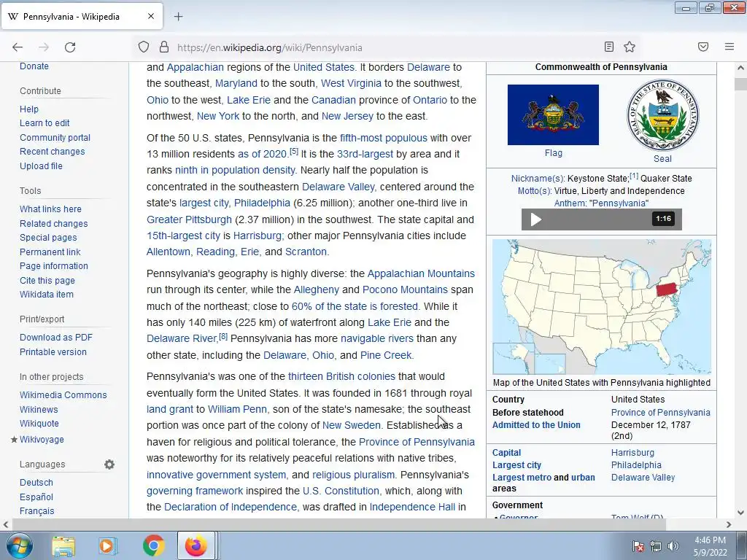Open Upload file link

pos(41,166)
